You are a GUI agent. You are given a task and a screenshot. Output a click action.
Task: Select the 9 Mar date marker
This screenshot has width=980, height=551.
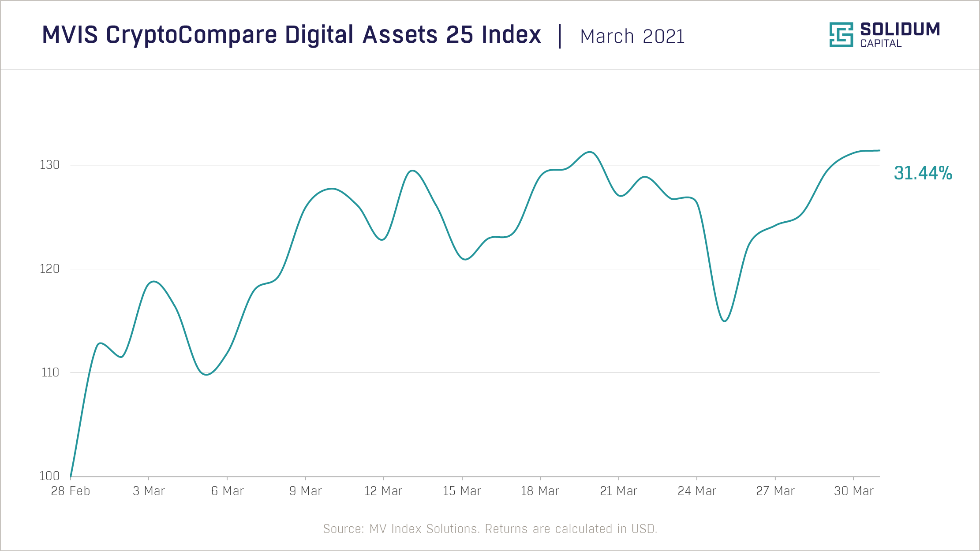coord(306,491)
